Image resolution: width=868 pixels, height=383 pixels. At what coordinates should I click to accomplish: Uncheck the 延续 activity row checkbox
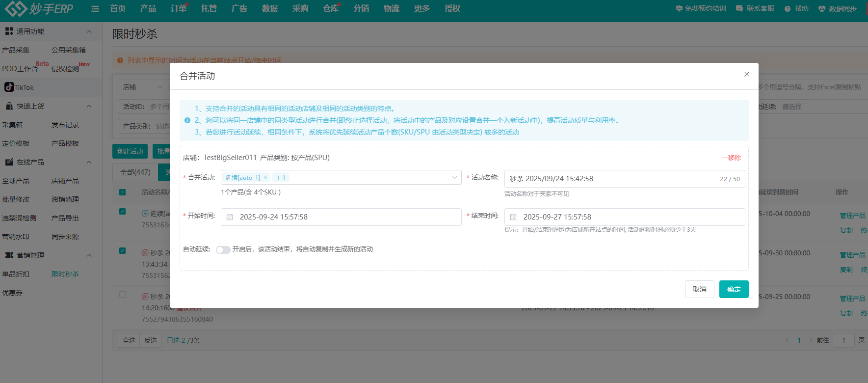(123, 212)
